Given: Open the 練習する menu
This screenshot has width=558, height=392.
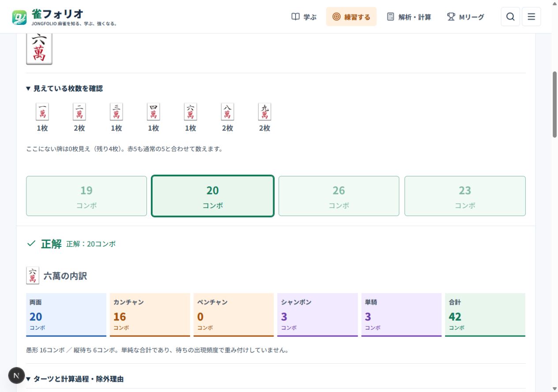Looking at the screenshot, I should (x=351, y=17).
